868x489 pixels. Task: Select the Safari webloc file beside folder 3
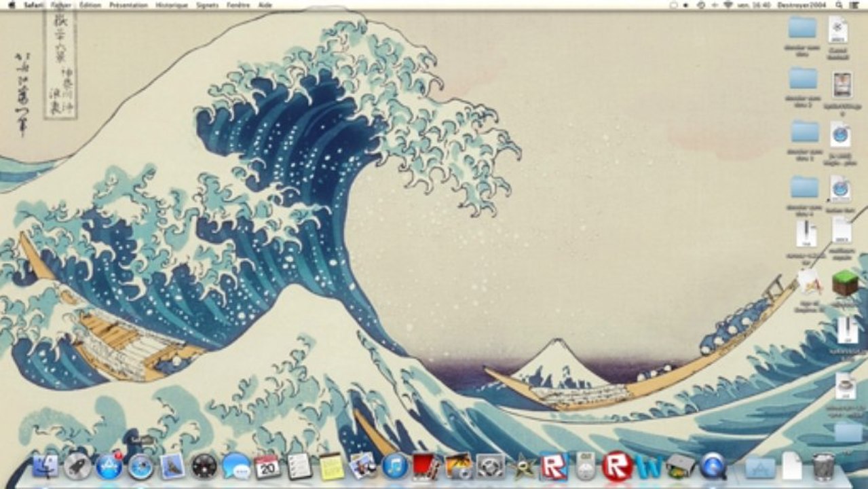coord(840,134)
